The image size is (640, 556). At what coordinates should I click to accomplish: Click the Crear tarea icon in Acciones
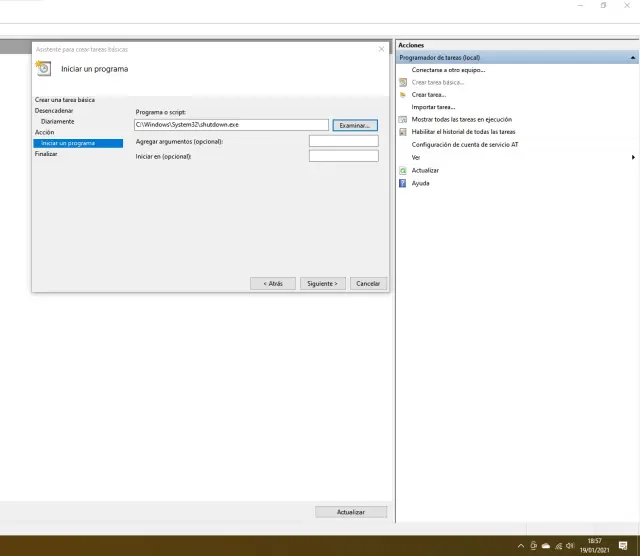[402, 95]
